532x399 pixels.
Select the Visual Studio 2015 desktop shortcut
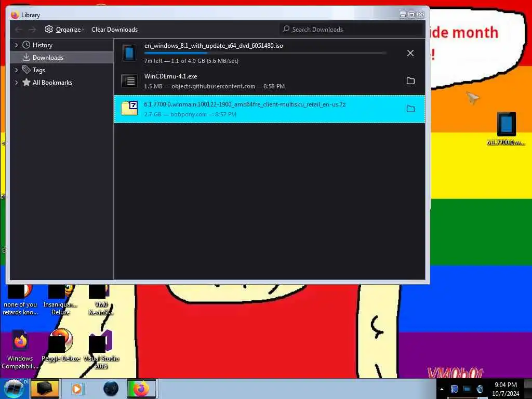click(x=101, y=350)
